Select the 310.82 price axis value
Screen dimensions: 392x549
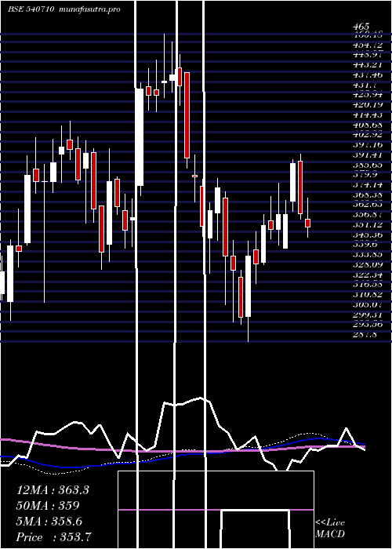[367, 294]
